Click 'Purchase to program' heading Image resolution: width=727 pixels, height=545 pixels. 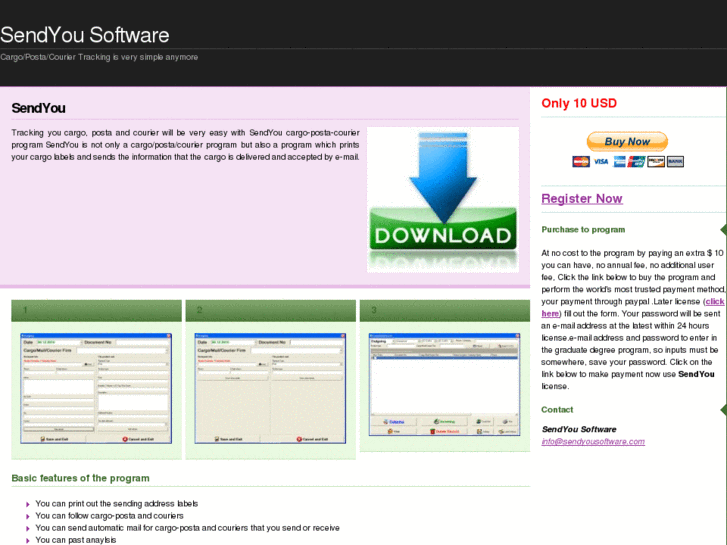click(x=583, y=230)
